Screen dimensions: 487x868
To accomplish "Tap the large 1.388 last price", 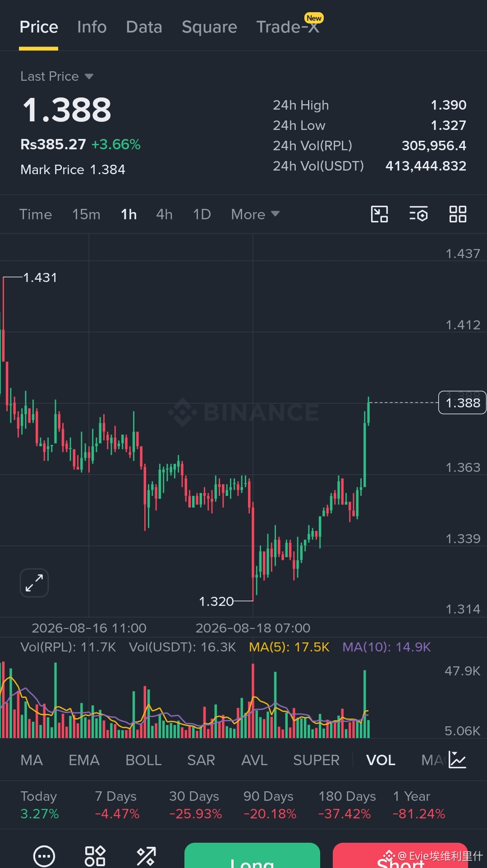I will pyautogui.click(x=67, y=110).
